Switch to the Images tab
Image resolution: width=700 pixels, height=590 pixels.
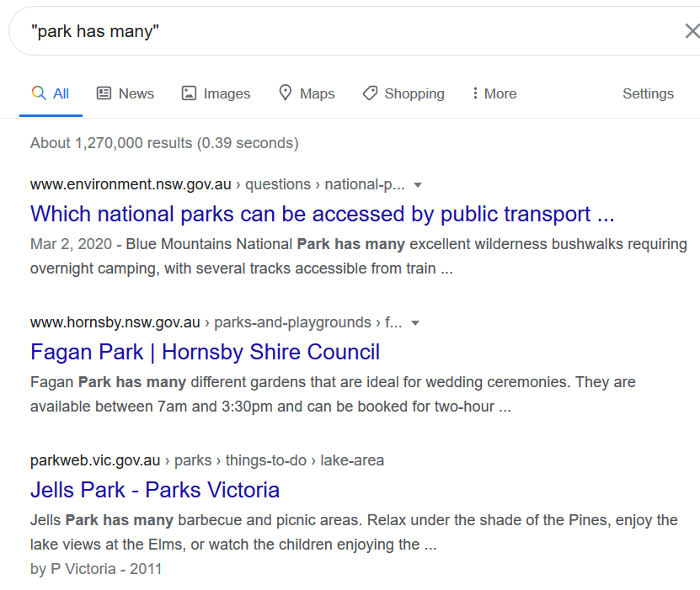[216, 93]
